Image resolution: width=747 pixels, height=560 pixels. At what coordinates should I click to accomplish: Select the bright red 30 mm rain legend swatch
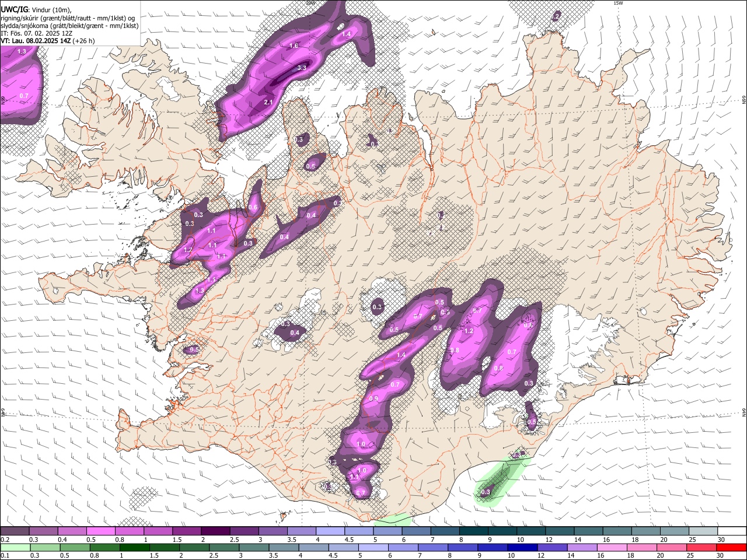click(732, 547)
